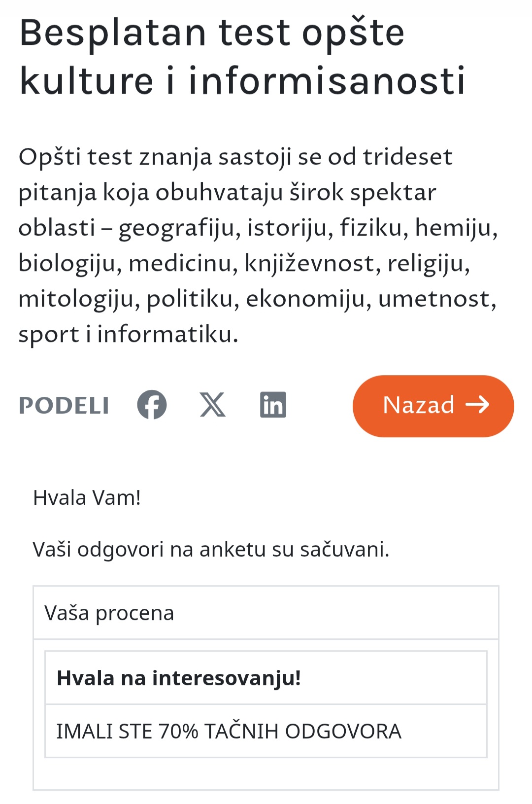Click the page title "Besplatan test opšte kulture"
The height and width of the screenshot is (804, 532).
pyautogui.click(x=212, y=34)
